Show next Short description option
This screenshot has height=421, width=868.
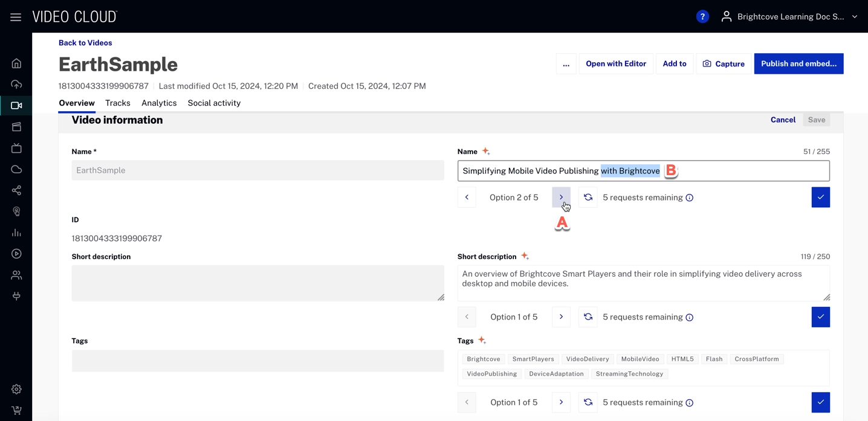click(x=561, y=317)
